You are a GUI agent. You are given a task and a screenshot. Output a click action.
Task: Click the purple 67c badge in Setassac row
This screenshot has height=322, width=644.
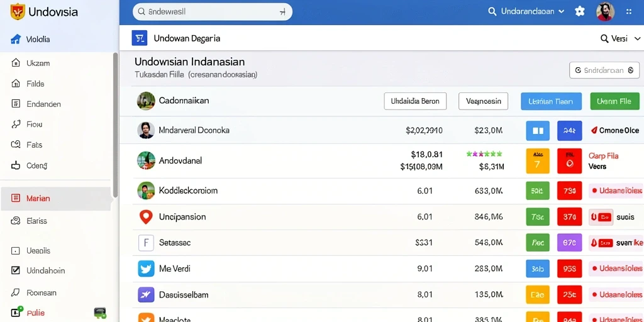570,243
